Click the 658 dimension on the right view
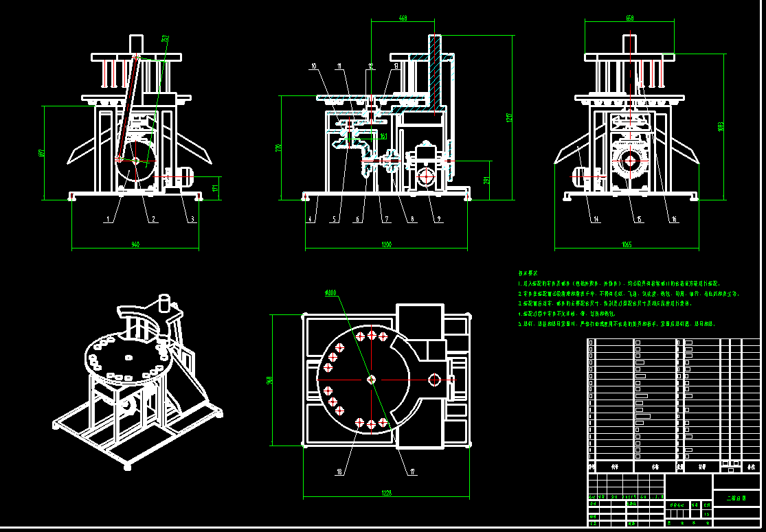This screenshot has height=532, width=766. [x=630, y=18]
